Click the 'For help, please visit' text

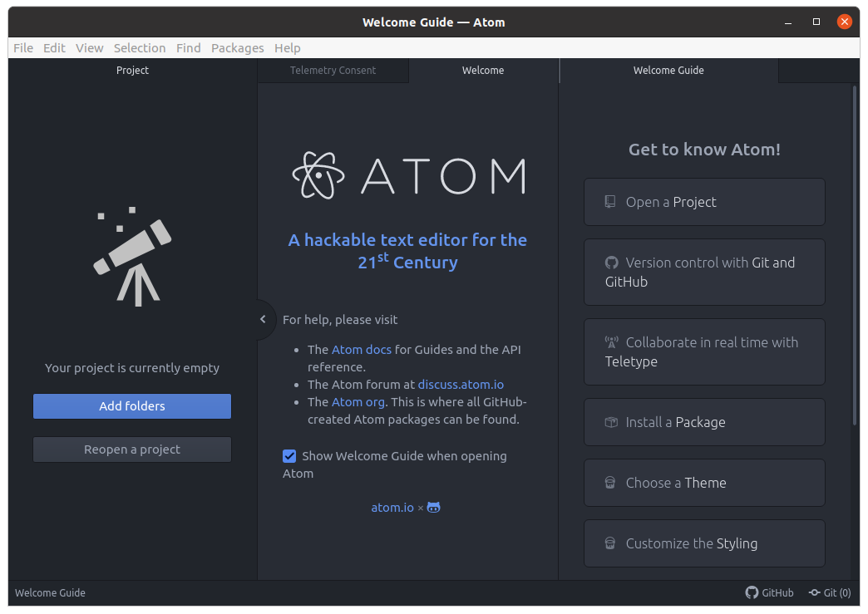tap(340, 320)
